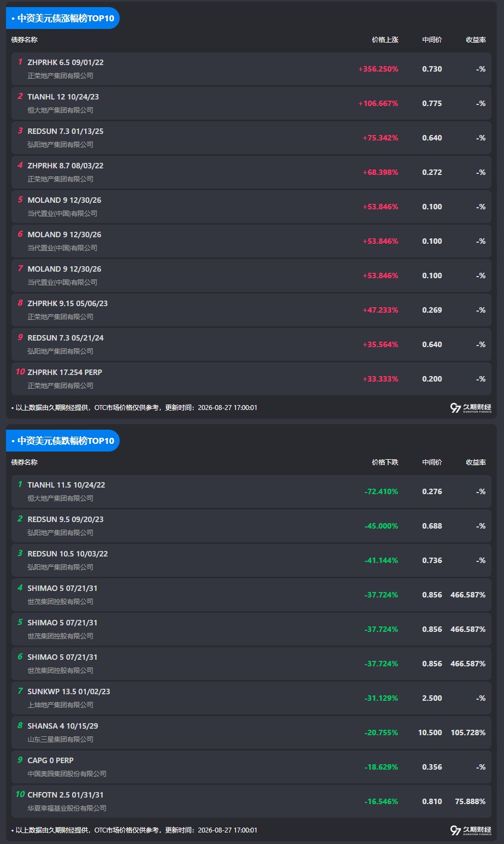Click issuer name 山东三星集团有限公司
Viewport: 504px width, 844px height.
(61, 740)
